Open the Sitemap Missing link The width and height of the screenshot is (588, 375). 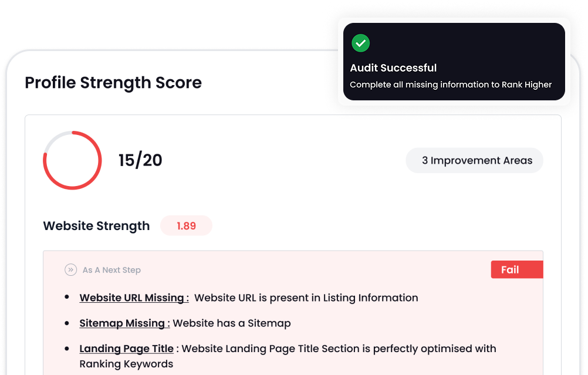pos(124,323)
